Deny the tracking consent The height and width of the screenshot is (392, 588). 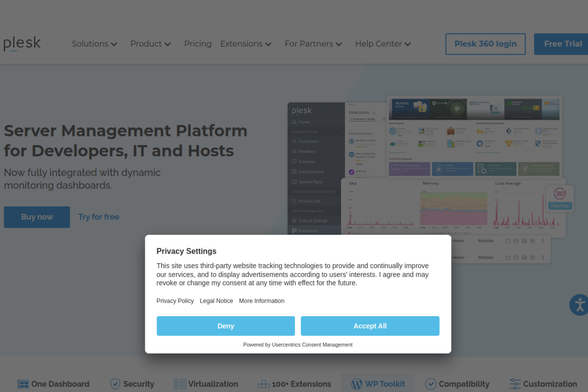tap(226, 326)
